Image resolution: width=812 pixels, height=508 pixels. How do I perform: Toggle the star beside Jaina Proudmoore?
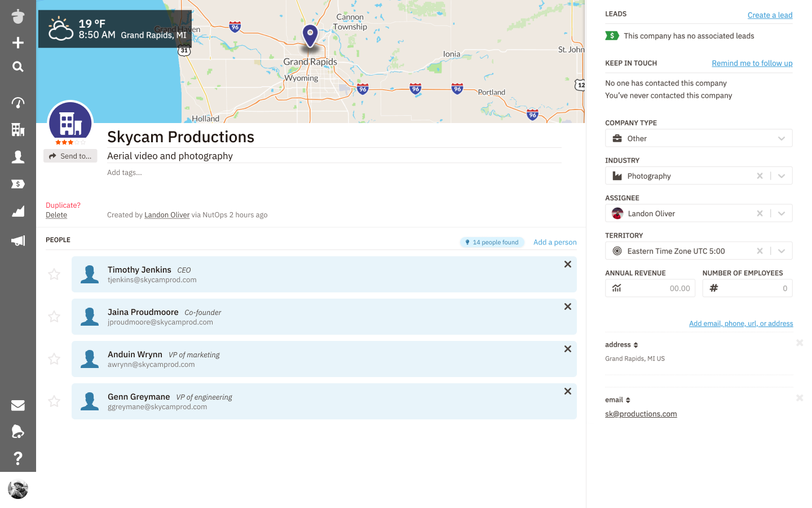coord(54,317)
